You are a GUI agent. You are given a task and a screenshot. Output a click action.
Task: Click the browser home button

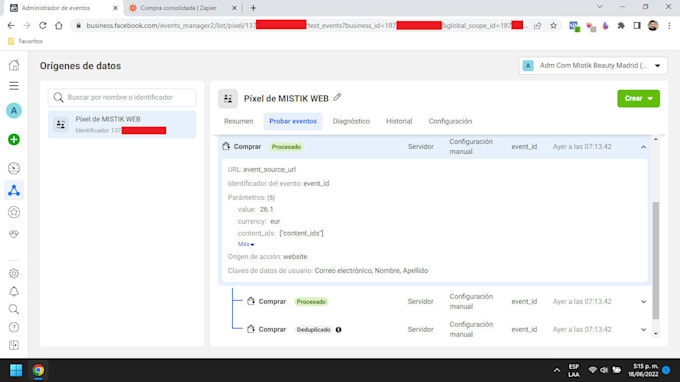59,26
